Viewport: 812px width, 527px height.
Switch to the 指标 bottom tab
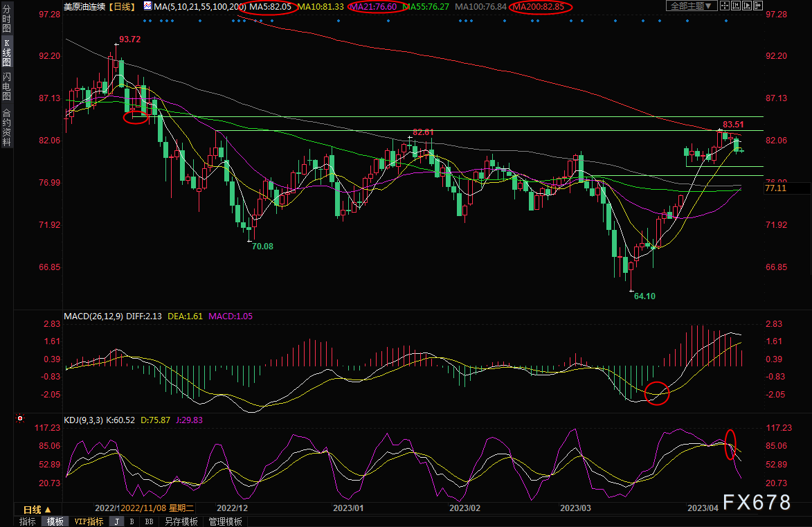[x=28, y=521]
